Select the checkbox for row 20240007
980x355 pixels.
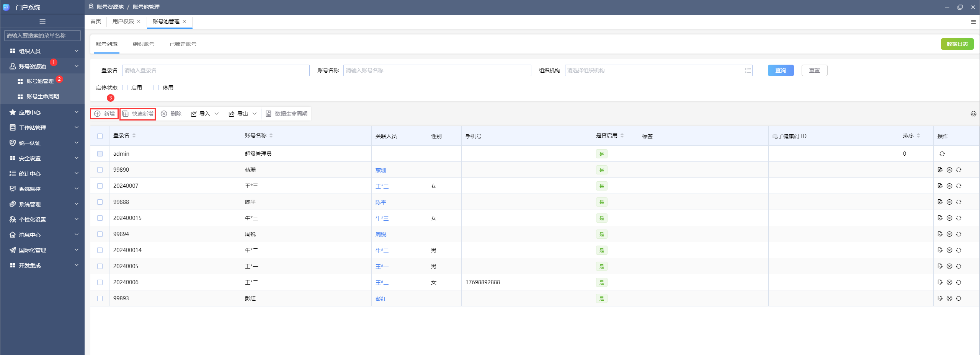click(100, 186)
